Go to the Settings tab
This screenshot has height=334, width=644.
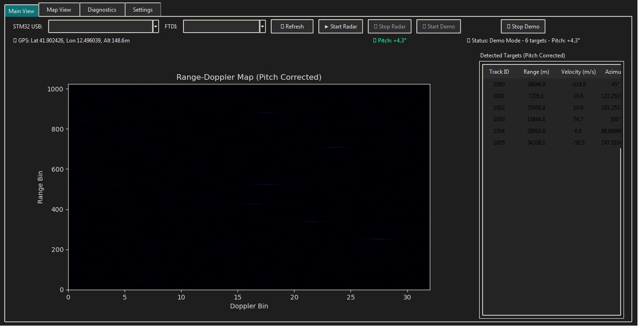pos(142,10)
